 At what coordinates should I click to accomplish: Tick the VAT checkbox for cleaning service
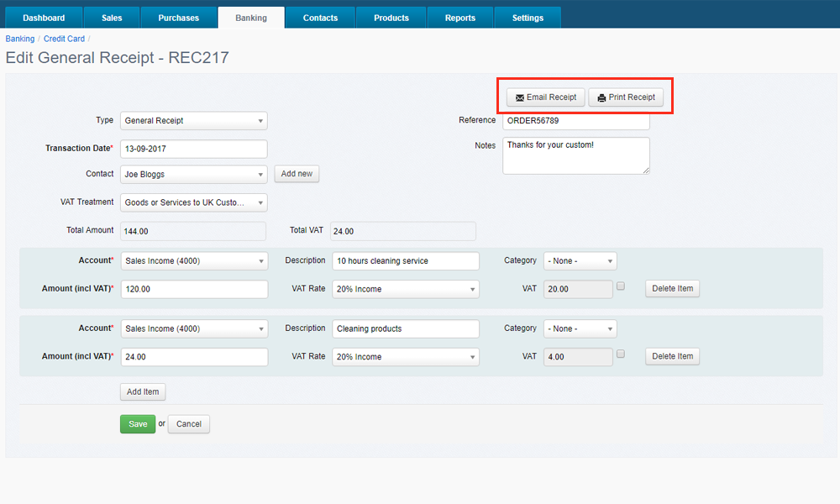[x=621, y=286]
